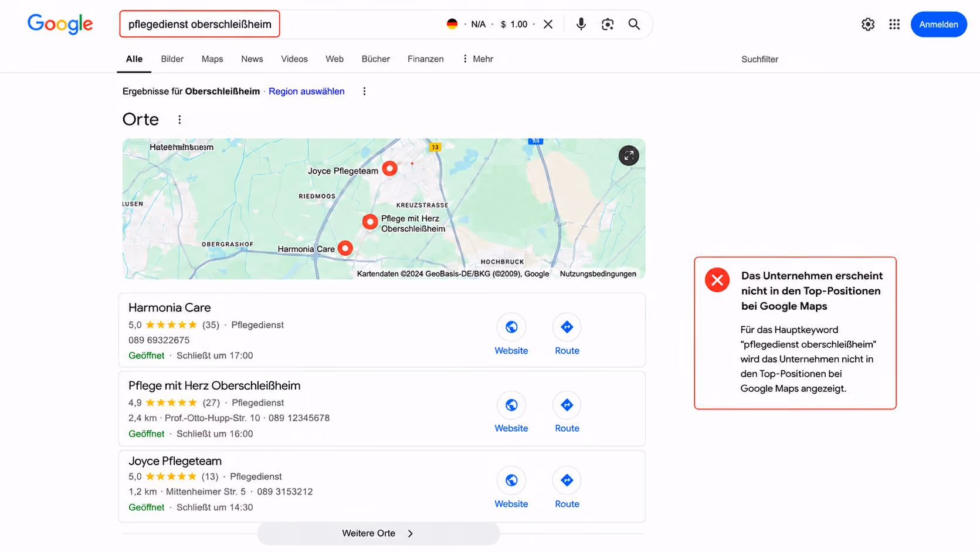Click Schließt um 14:30 closing time
The height and width of the screenshot is (552, 980).
click(215, 507)
